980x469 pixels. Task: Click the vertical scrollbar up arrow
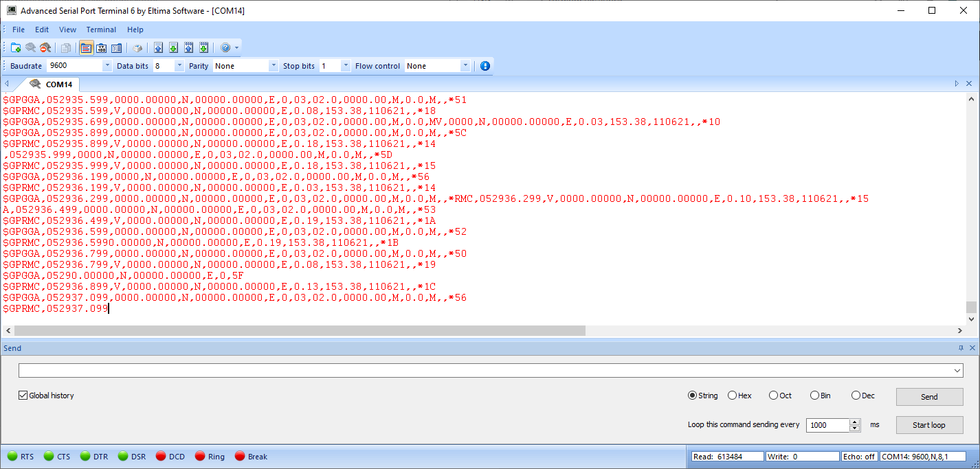971,99
